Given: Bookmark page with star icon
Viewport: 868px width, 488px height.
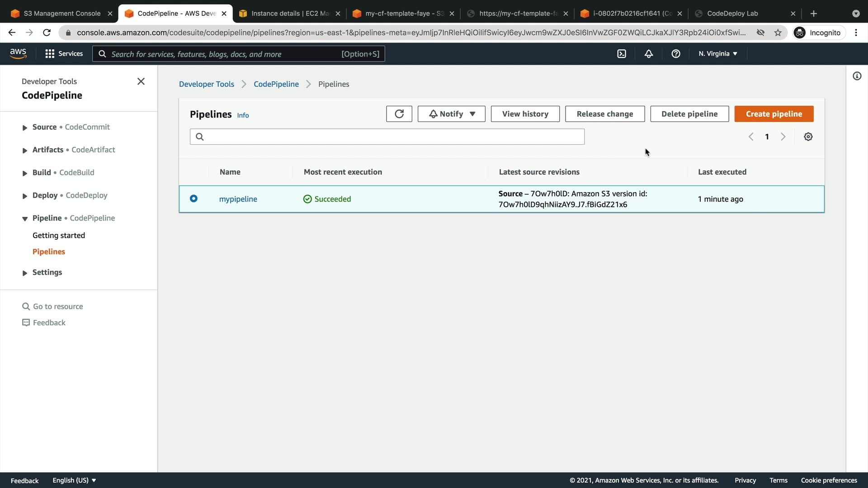Looking at the screenshot, I should click(778, 33).
